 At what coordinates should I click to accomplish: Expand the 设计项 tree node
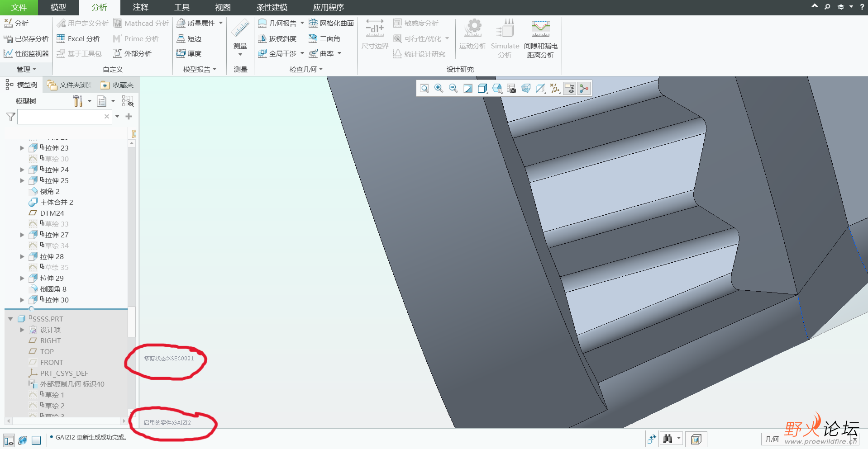tap(22, 330)
